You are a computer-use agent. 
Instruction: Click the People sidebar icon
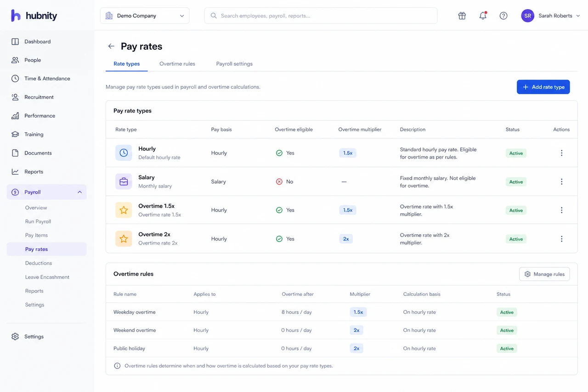point(15,60)
